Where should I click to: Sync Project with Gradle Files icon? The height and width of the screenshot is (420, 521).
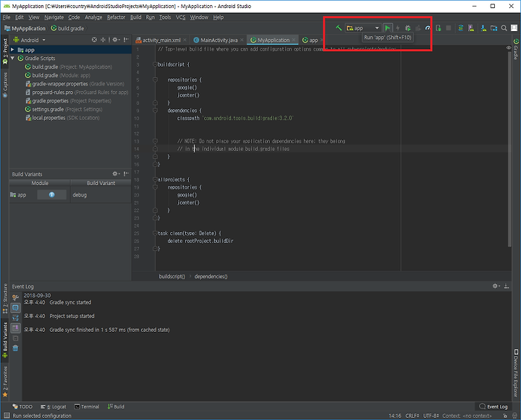461,28
